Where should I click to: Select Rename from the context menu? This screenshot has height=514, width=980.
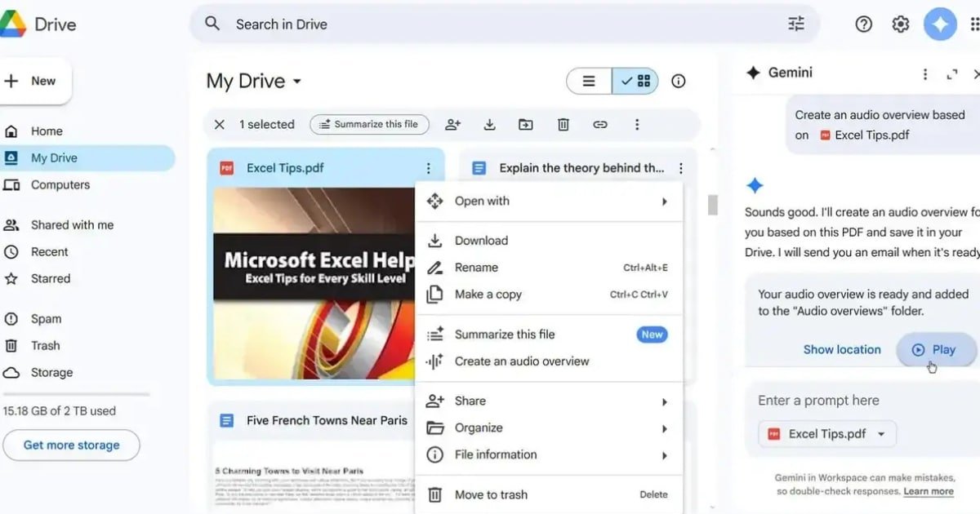coord(549,268)
